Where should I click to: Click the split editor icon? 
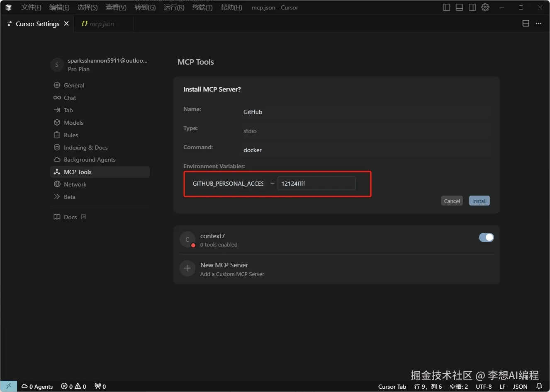click(x=526, y=23)
